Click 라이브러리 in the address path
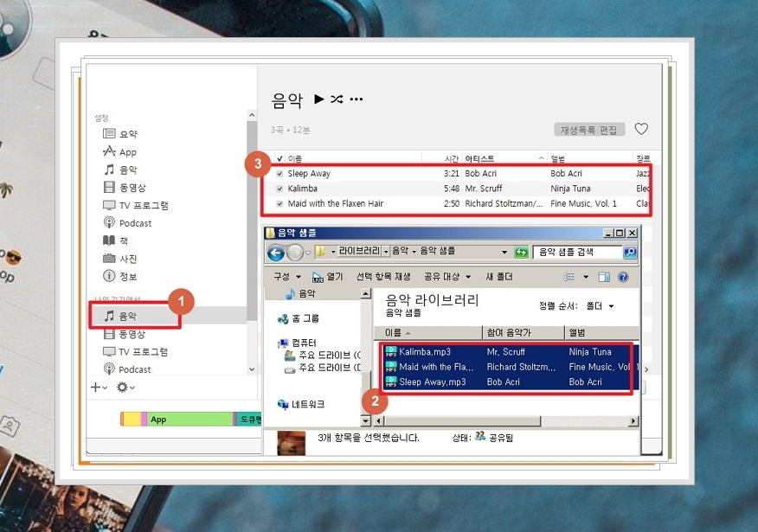Viewport: 758px width, 532px height. [x=359, y=251]
